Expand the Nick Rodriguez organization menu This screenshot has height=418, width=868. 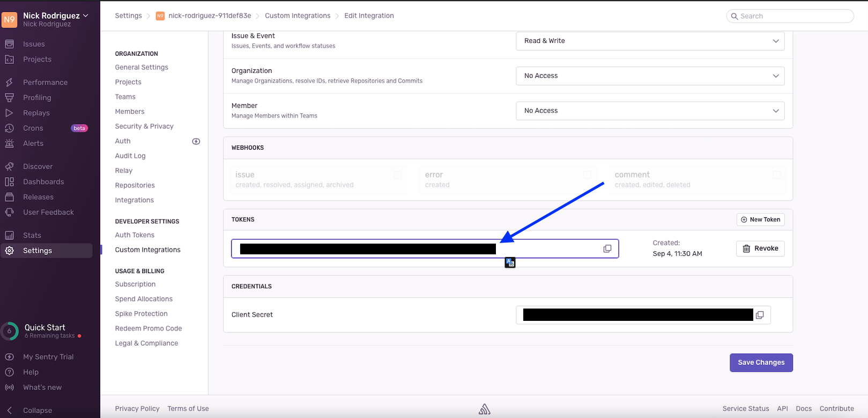(56, 16)
